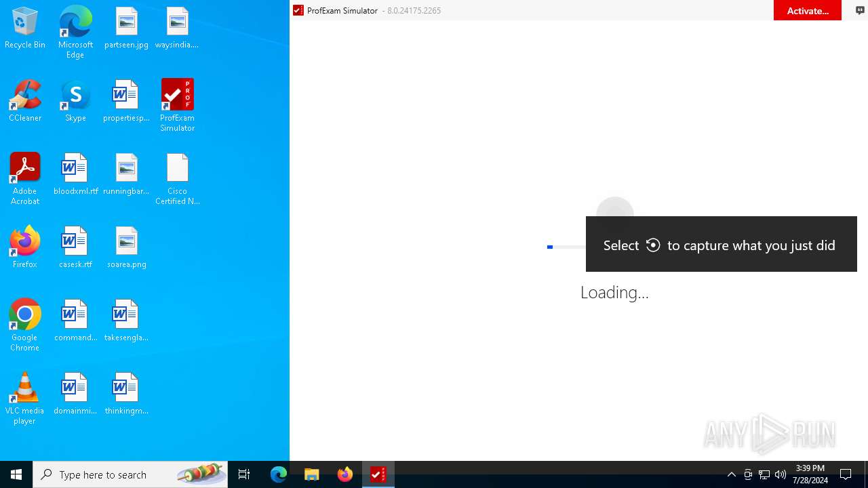Screen dimensions: 868x488
Task: Open CCleaner desktop shortcut
Action: [25, 102]
